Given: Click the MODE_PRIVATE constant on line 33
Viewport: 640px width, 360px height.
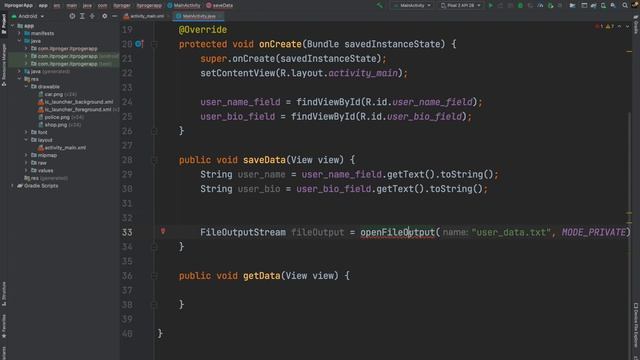Looking at the screenshot, I should (593, 232).
